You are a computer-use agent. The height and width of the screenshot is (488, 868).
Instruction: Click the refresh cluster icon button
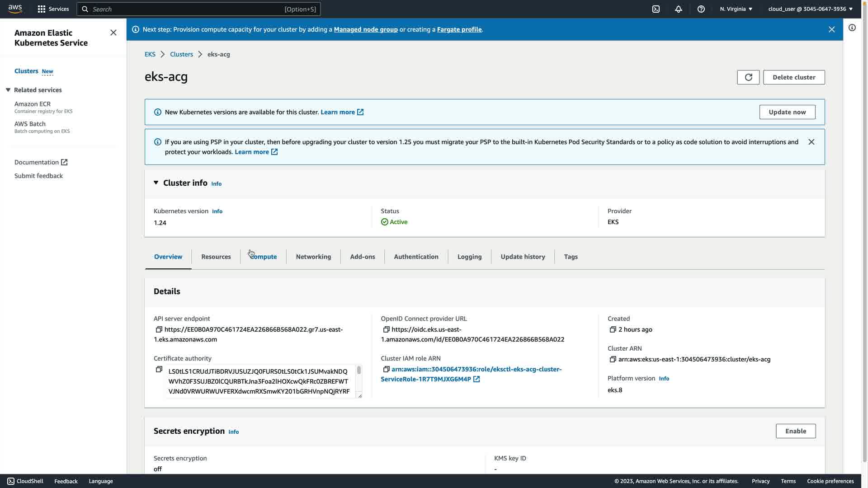(748, 77)
